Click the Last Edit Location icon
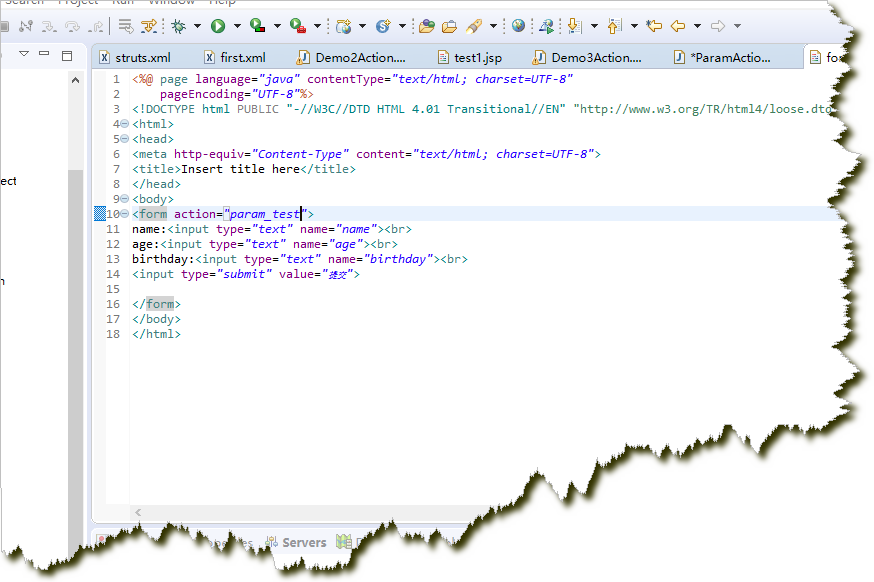Viewport: 874px width, 582px height. (654, 26)
